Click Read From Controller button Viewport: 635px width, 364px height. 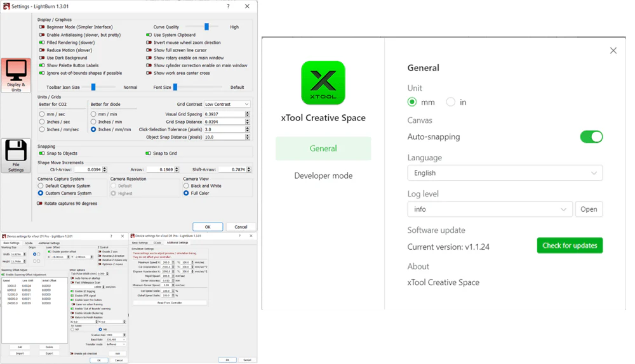170,302
